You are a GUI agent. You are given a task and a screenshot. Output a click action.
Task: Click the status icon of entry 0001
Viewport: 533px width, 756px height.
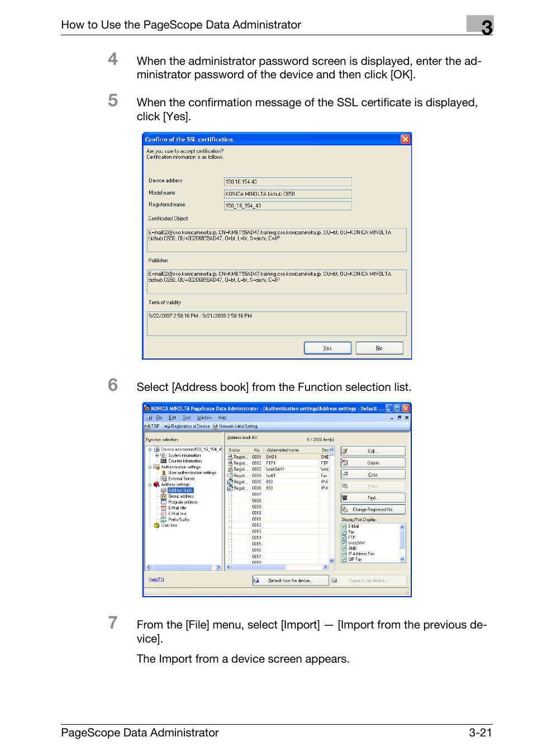click(x=230, y=457)
